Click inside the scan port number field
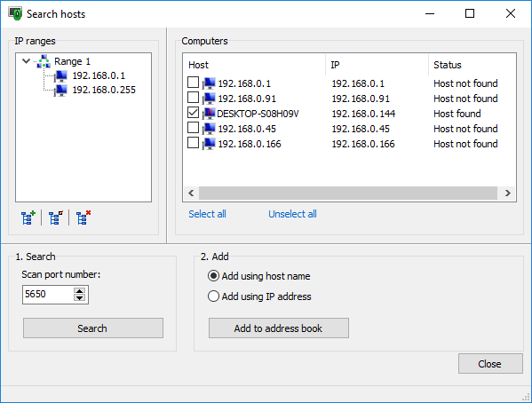This screenshot has height=403, width=532. (x=47, y=295)
